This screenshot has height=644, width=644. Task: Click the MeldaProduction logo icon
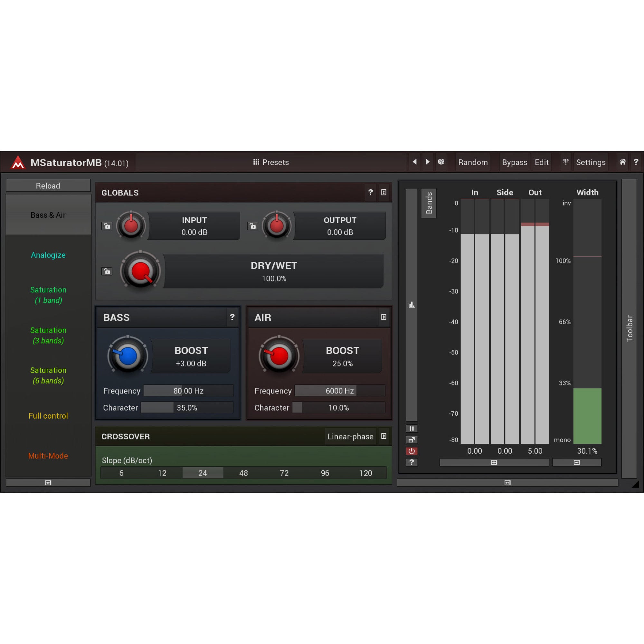[18, 162]
